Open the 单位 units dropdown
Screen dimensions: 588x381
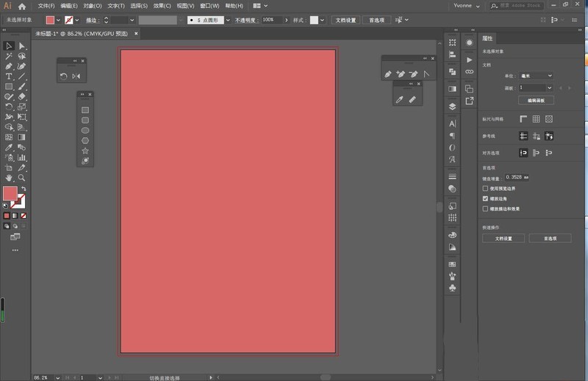tap(536, 76)
